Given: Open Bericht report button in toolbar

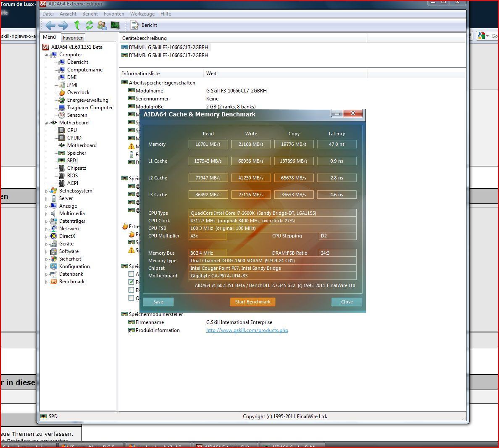Looking at the screenshot, I should [144, 25].
